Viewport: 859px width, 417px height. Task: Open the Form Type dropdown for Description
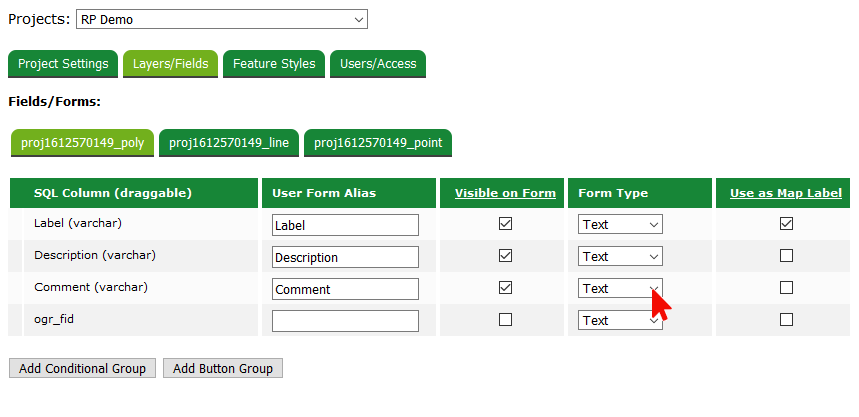(x=620, y=257)
